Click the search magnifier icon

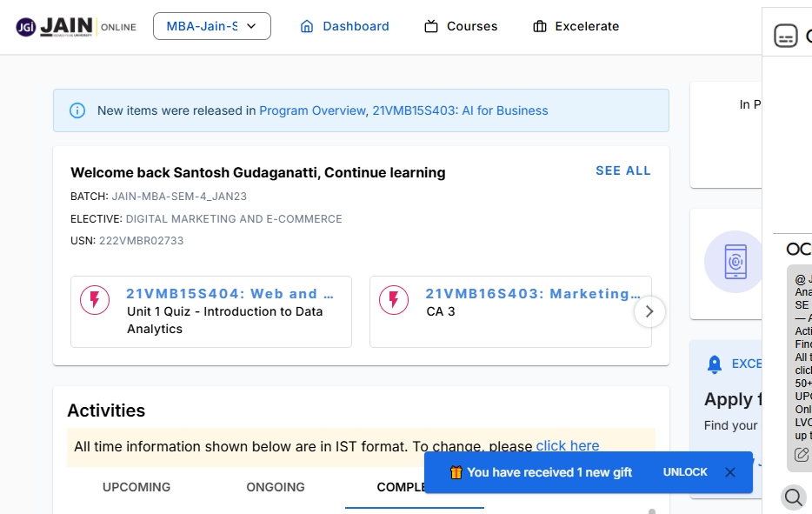click(x=794, y=497)
